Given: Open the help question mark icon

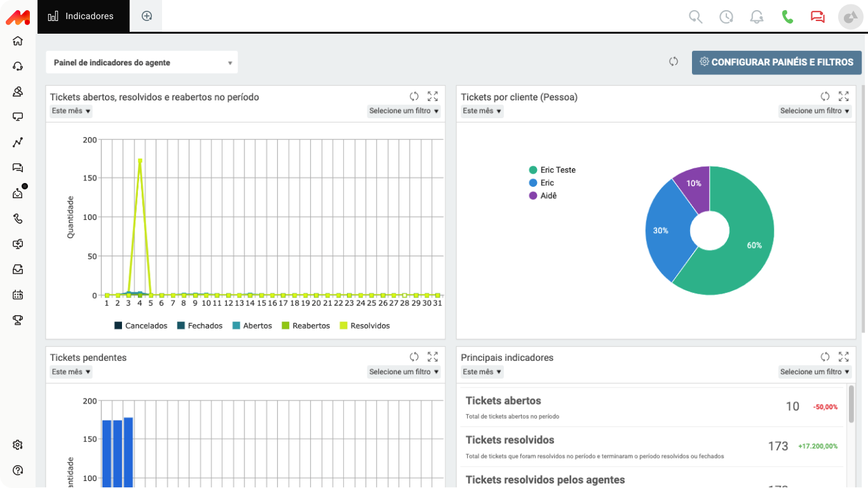Looking at the screenshot, I should [18, 470].
